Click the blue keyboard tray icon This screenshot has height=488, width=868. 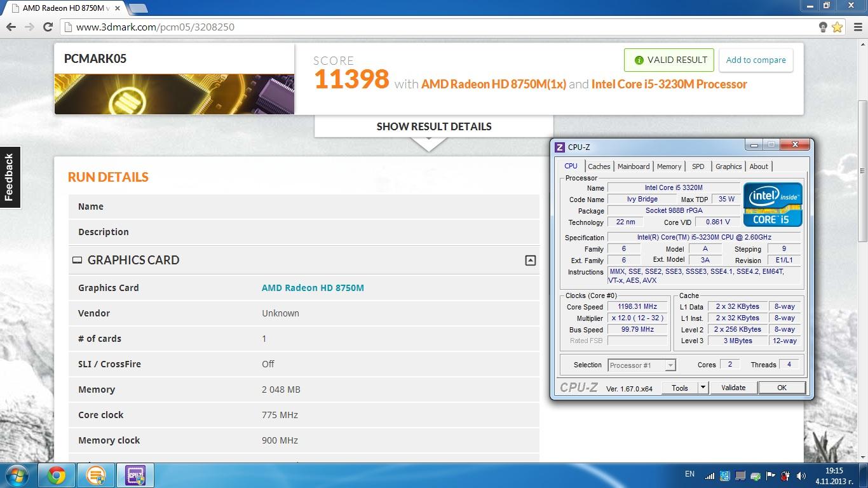725,475
